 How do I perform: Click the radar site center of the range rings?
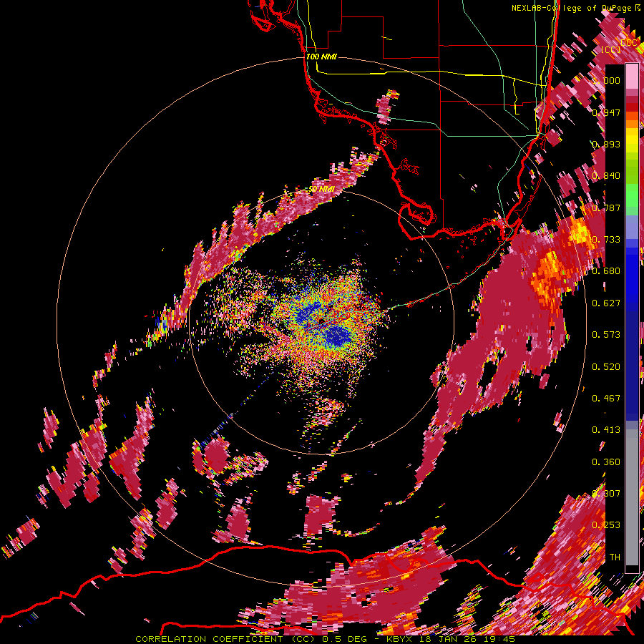tap(320, 320)
